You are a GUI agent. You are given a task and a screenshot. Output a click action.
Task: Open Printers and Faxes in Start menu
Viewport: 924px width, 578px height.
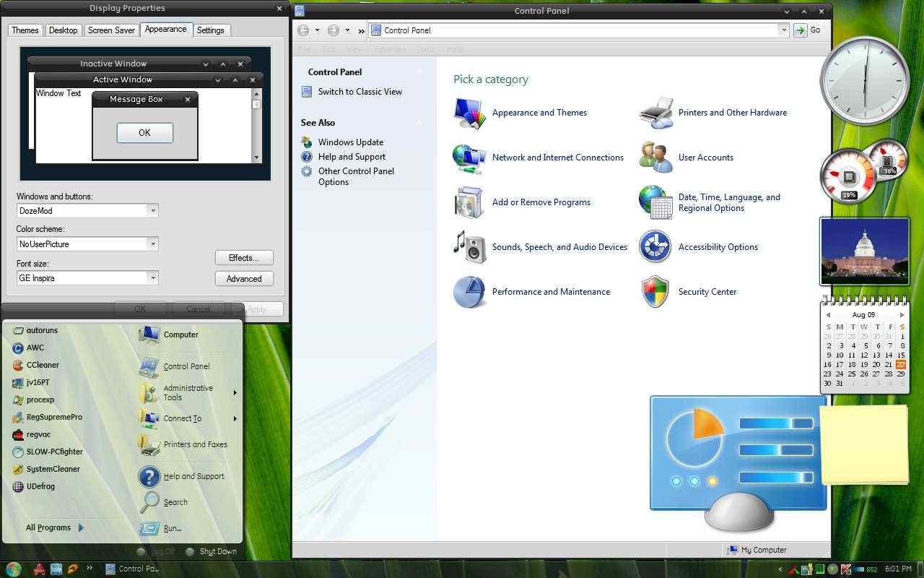tap(183, 445)
